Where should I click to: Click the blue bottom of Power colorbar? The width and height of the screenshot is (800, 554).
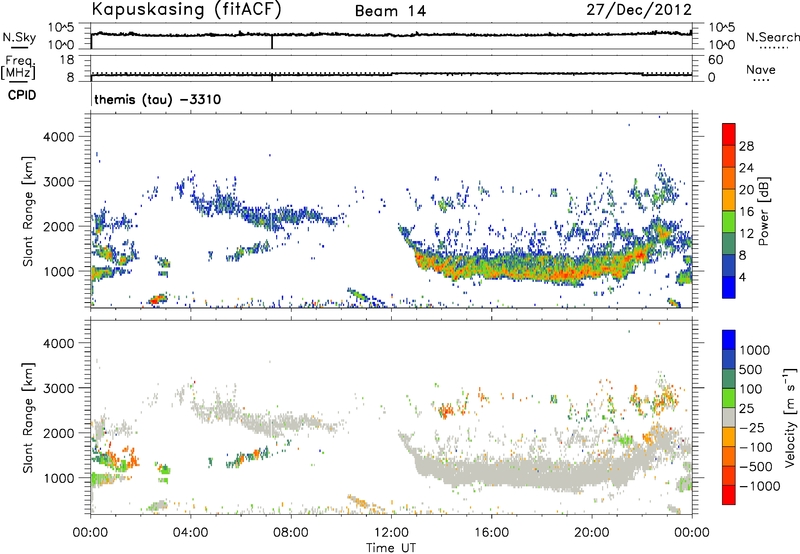click(x=729, y=287)
